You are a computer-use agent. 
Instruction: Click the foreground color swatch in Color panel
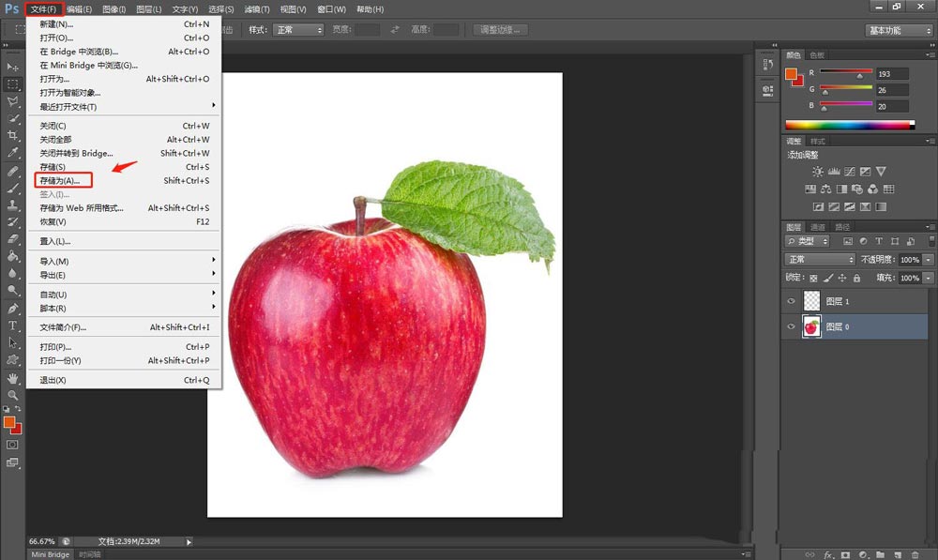pyautogui.click(x=791, y=73)
